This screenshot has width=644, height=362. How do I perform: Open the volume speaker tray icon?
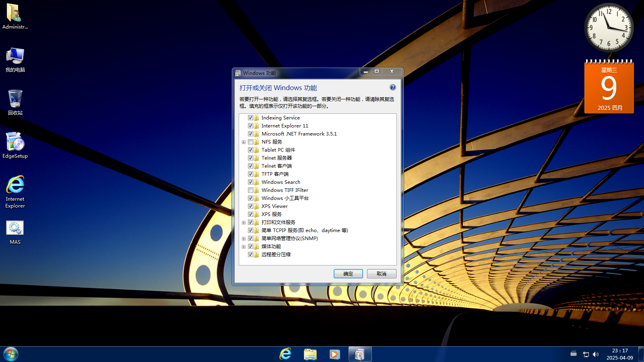pyautogui.click(x=596, y=354)
